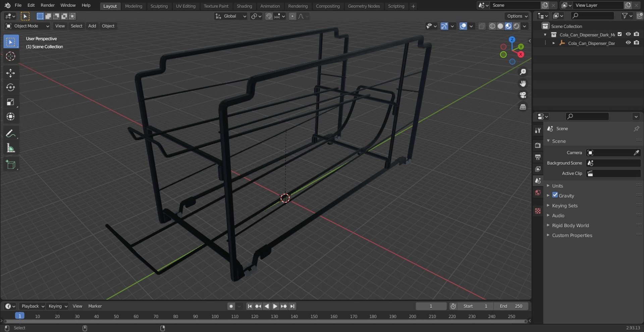Click the eyedropper next to Camera field

coord(636,153)
